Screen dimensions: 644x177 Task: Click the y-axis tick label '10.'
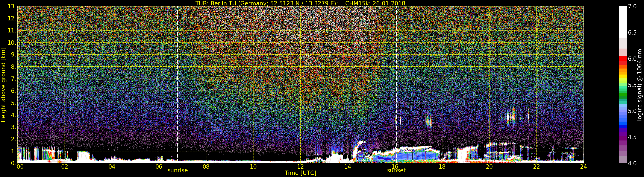point(12,43)
